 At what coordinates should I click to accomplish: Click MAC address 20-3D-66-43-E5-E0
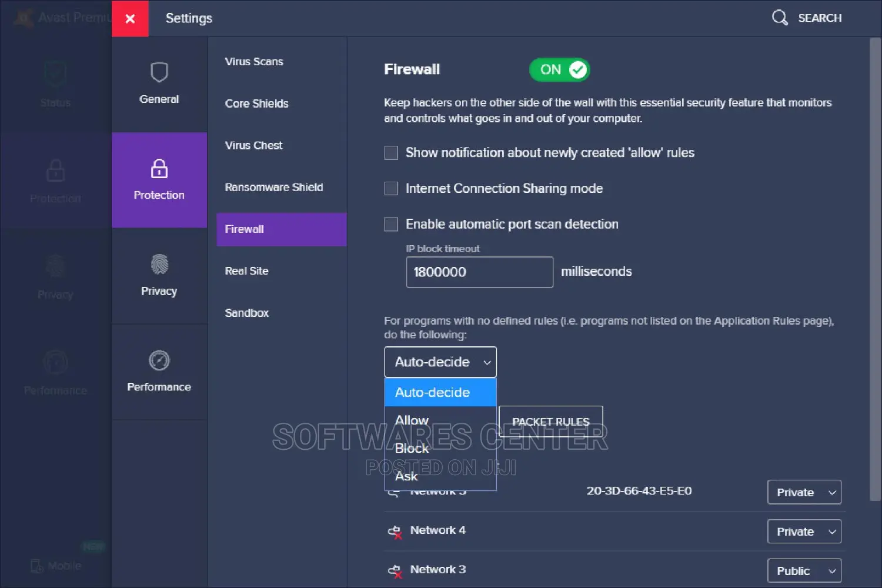639,491
